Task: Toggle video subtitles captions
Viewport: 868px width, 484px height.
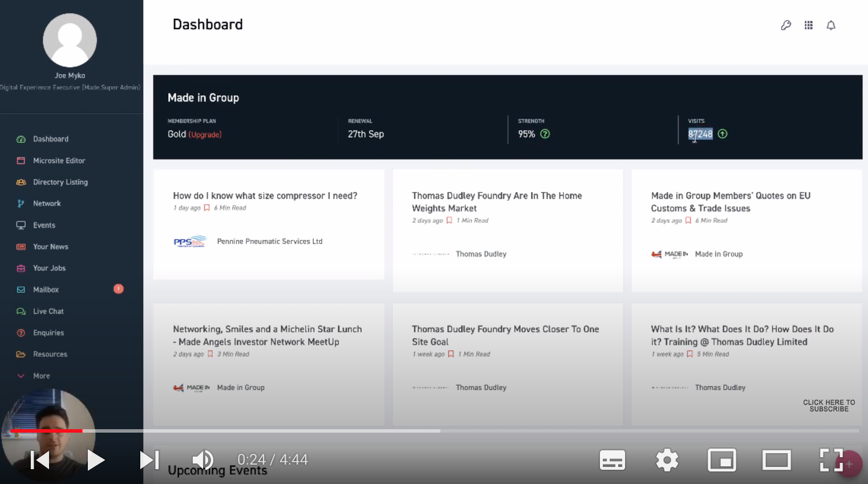Action: [613, 460]
